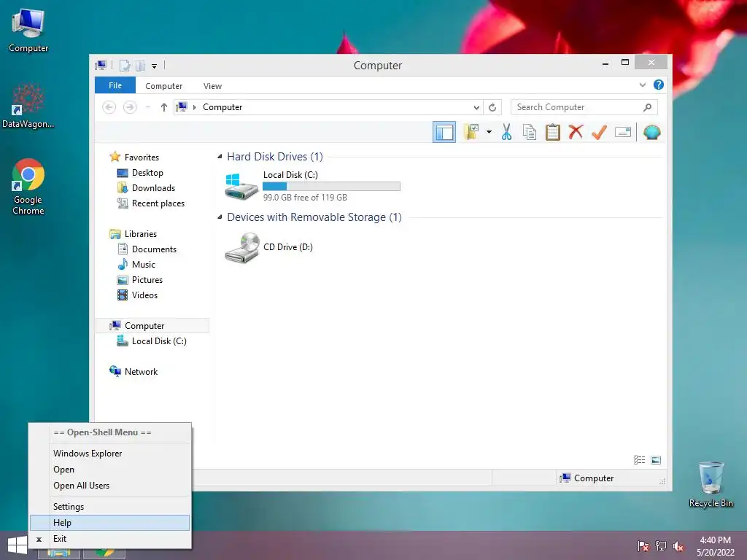Choose Help in the Open-Shell menu
The image size is (747, 560).
(109, 523)
